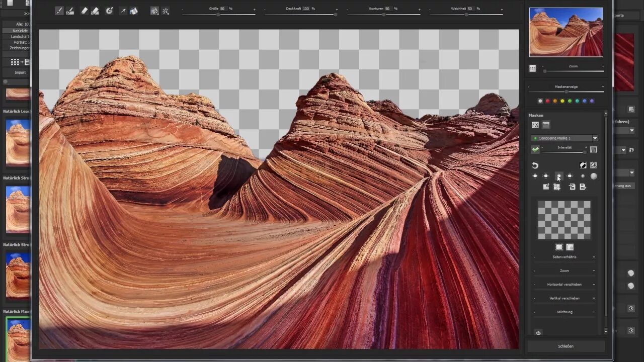Adjust the Maskenanzeige slider
This screenshot has height=362, width=644.
pos(566,92)
